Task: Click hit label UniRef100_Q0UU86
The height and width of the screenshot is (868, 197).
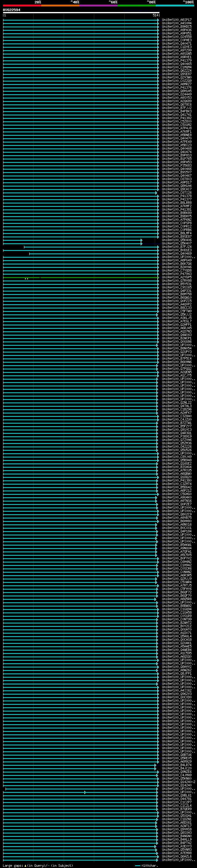Action: coord(176,342)
